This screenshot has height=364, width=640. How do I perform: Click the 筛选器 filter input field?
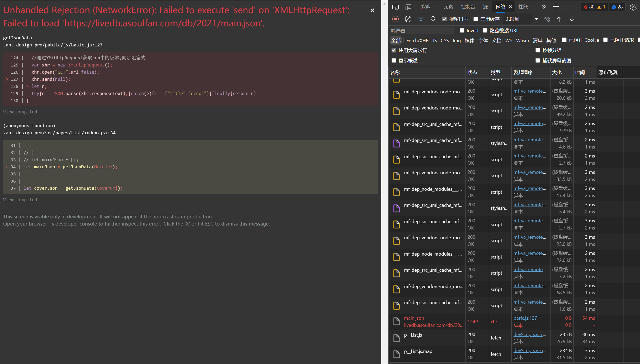click(422, 30)
